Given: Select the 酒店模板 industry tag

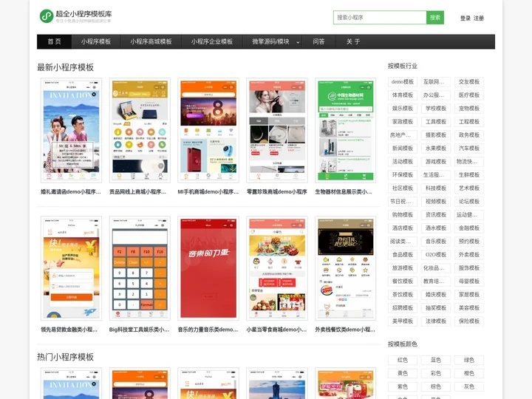Looking at the screenshot, I should click(403, 228).
